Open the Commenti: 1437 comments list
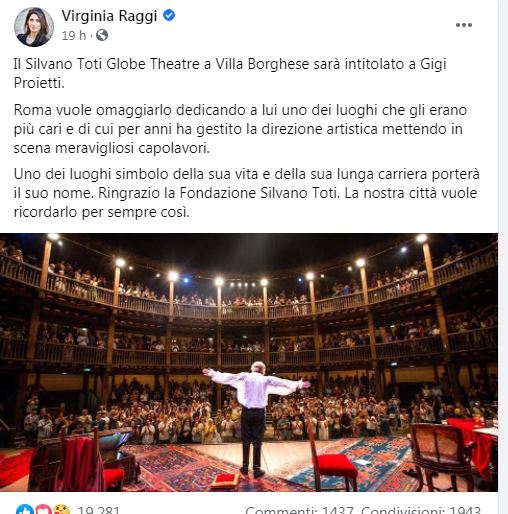Screen dimensions: 508x514 pos(299,510)
